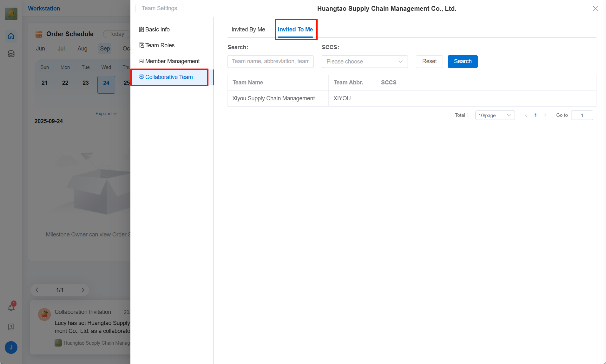The image size is (606, 364).
Task: Open the SCCS 'Please choose' dropdown
Action: tap(364, 62)
